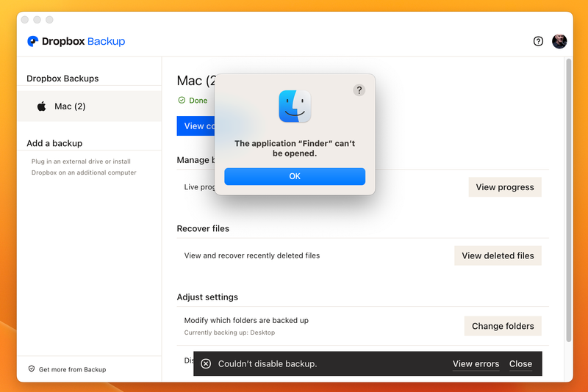This screenshot has width=588, height=392.
Task: Click the Dropbox logo icon
Action: click(x=32, y=41)
